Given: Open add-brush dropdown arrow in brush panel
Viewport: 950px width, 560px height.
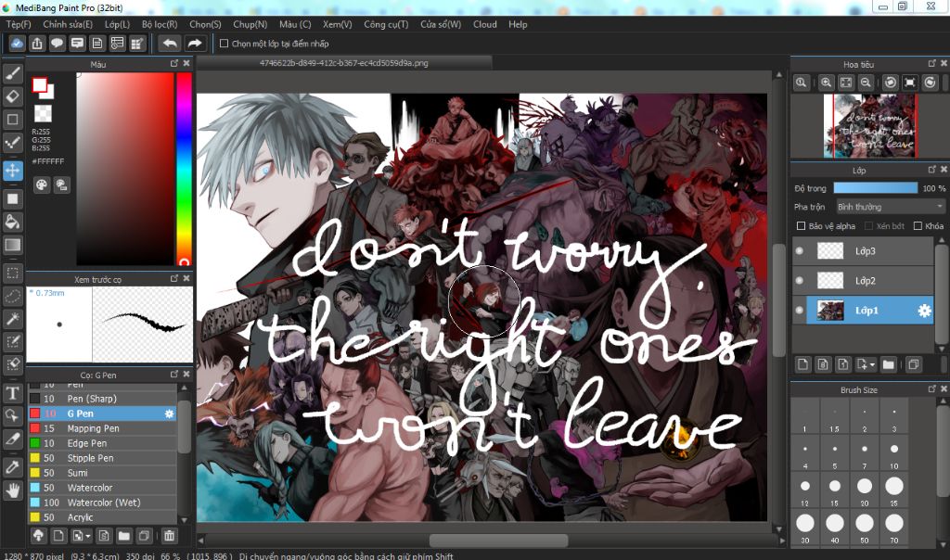Looking at the screenshot, I should (x=88, y=537).
